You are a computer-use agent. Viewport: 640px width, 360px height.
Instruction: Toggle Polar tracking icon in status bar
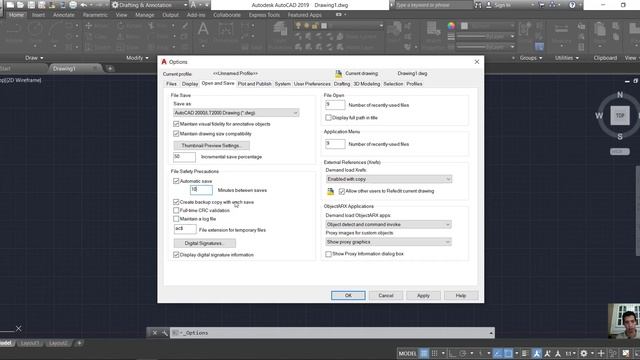463,353
